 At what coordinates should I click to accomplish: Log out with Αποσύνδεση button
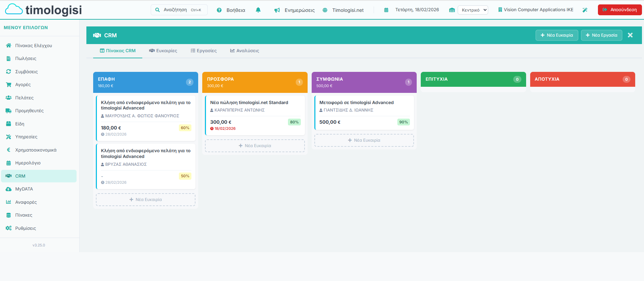click(620, 10)
